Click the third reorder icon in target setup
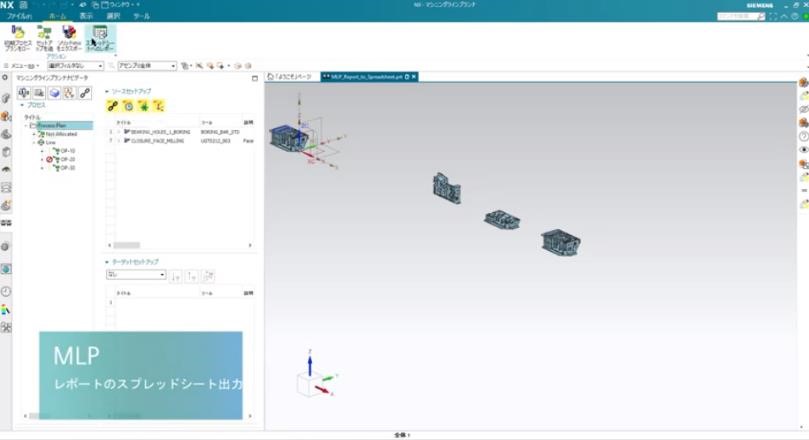The width and height of the screenshot is (809, 440). click(x=208, y=276)
